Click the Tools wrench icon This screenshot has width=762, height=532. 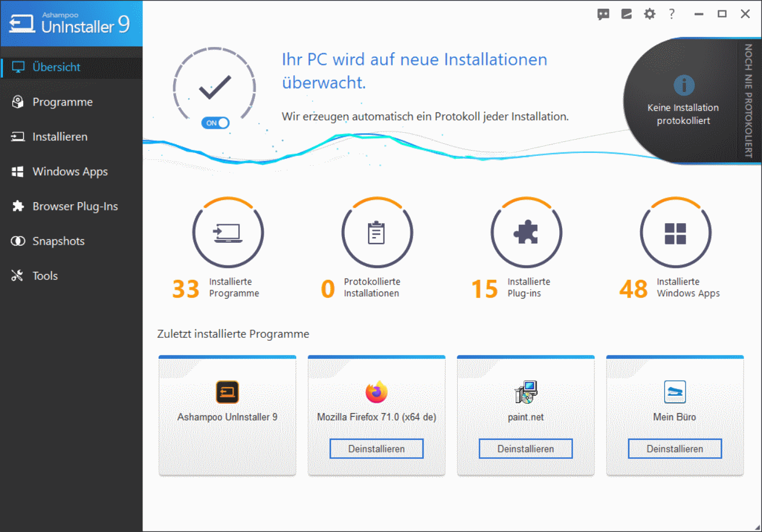(x=18, y=276)
